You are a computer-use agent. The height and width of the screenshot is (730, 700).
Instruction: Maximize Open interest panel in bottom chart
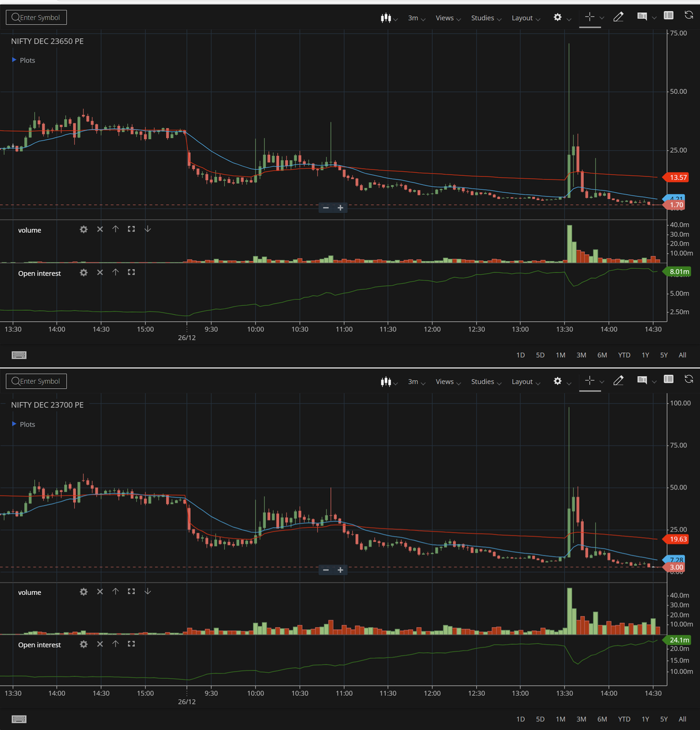coord(131,644)
